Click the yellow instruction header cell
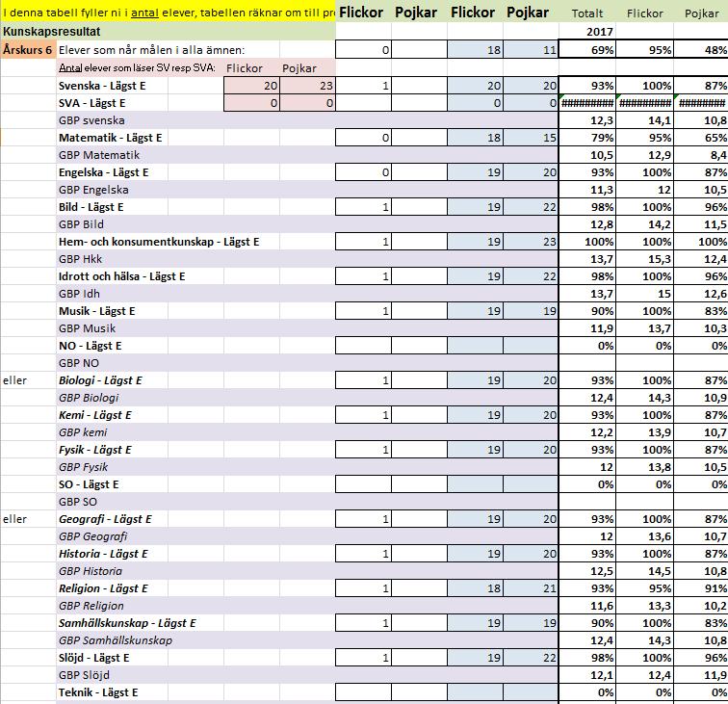Image resolution: width=728 pixels, height=704 pixels. click(x=168, y=13)
